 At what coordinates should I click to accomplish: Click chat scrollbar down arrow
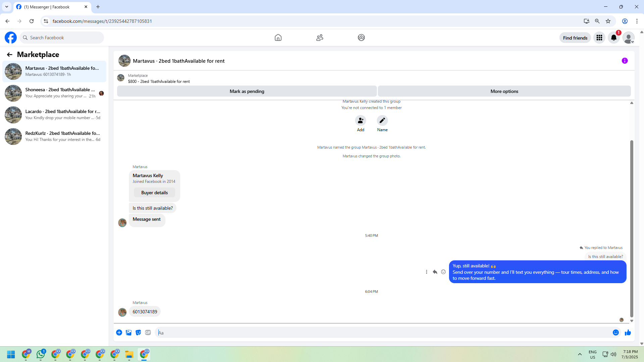632,321
